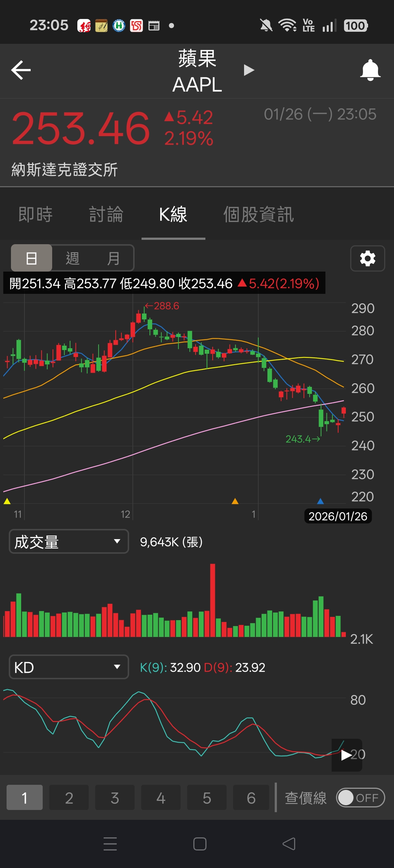Open the 成交量 indicator dropdown
394x868 pixels.
click(x=69, y=541)
